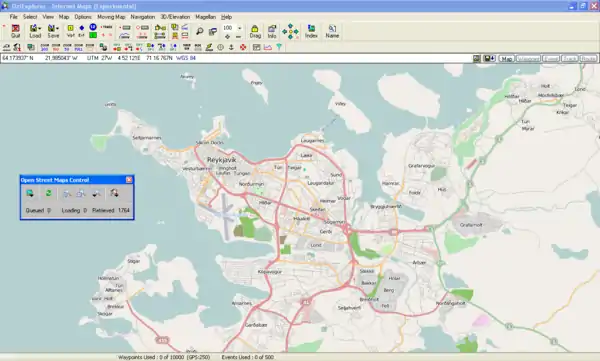600x361 pixels.
Task: Click the Reykjavik label on the map
Action: point(222,160)
